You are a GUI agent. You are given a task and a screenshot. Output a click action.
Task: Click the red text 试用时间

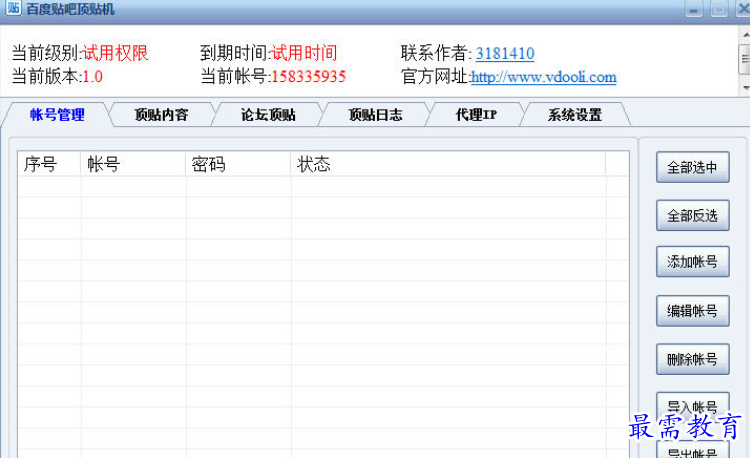point(304,53)
